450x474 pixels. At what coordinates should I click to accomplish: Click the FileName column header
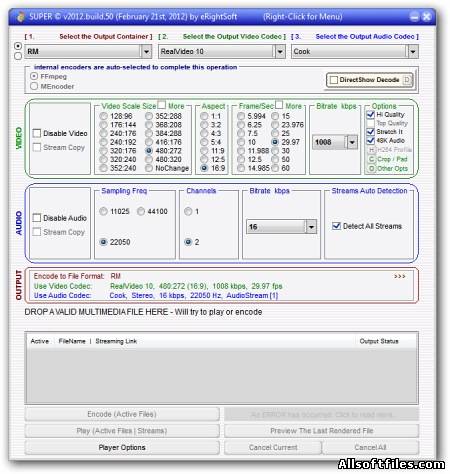coord(72,341)
